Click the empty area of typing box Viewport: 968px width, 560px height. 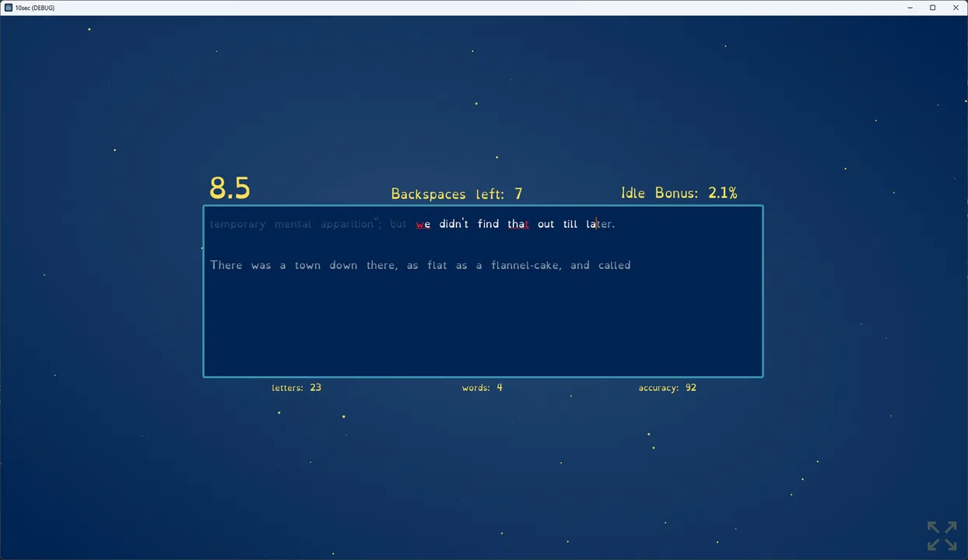(x=482, y=327)
